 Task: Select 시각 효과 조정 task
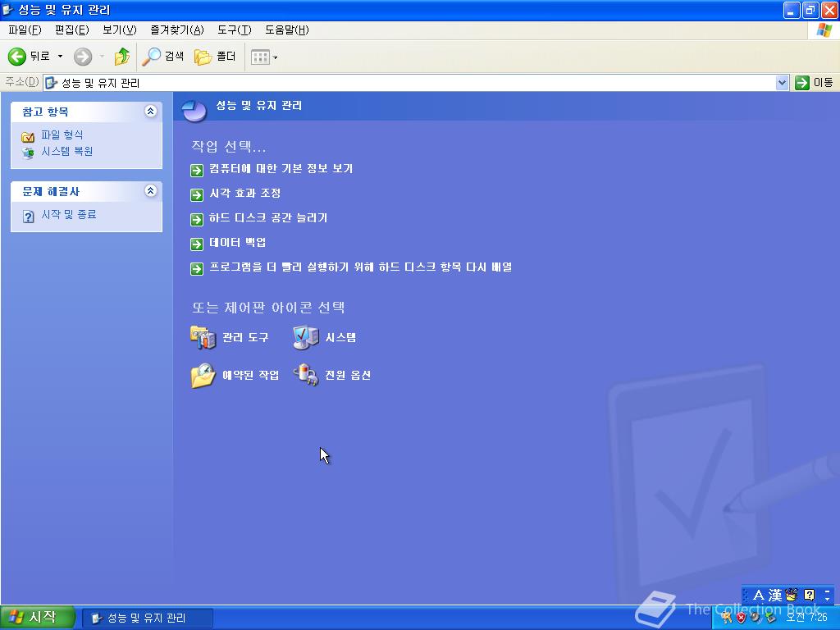coord(244,193)
